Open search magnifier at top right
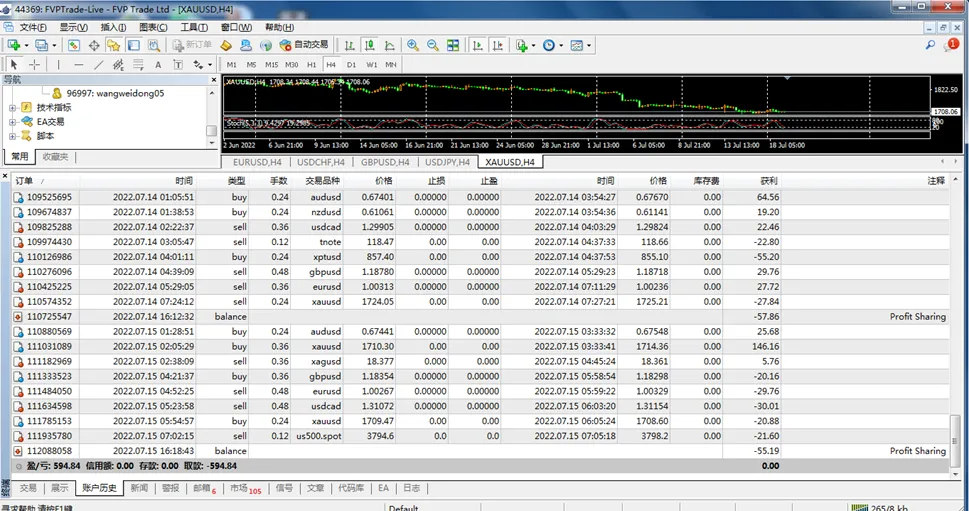The image size is (969, 511). pos(929,45)
